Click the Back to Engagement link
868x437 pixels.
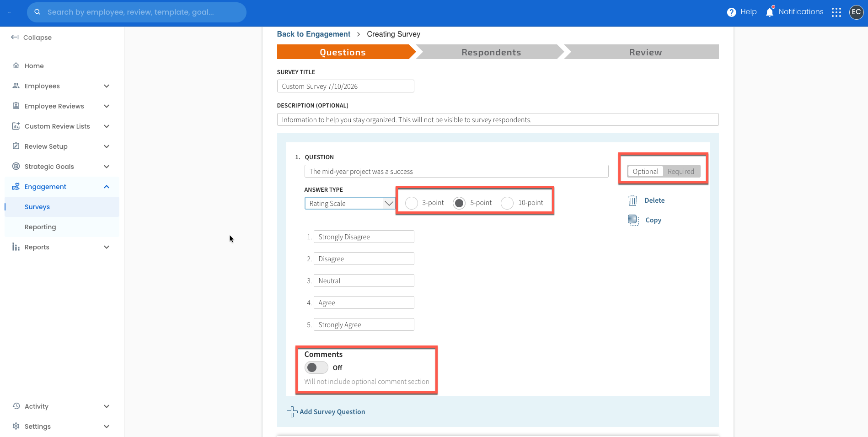tap(314, 34)
